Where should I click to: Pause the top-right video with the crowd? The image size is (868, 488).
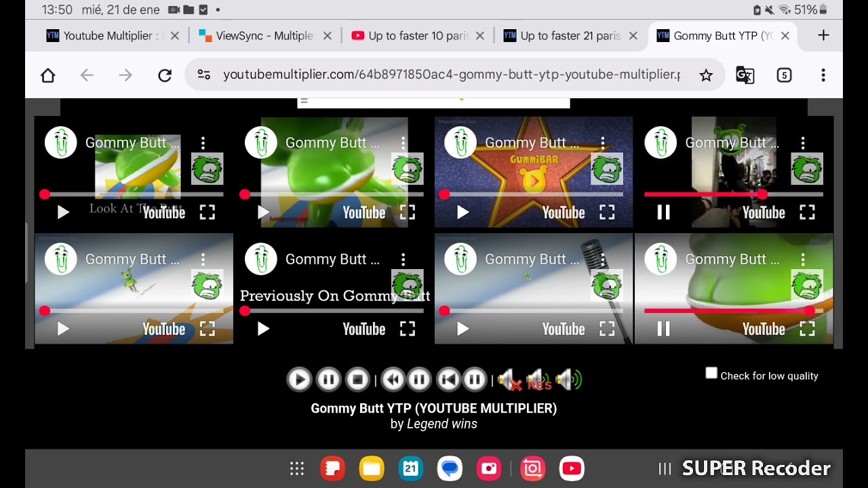tap(663, 213)
